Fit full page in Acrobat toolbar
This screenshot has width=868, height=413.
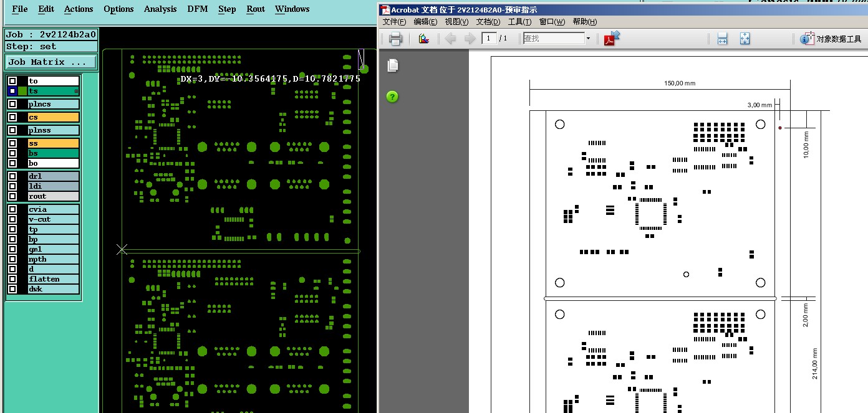[745, 39]
